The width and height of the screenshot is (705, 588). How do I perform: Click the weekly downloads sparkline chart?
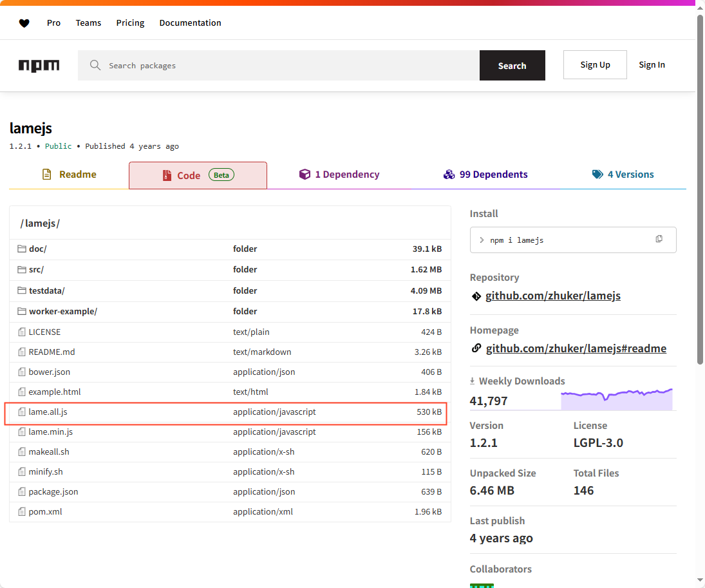pyautogui.click(x=616, y=399)
